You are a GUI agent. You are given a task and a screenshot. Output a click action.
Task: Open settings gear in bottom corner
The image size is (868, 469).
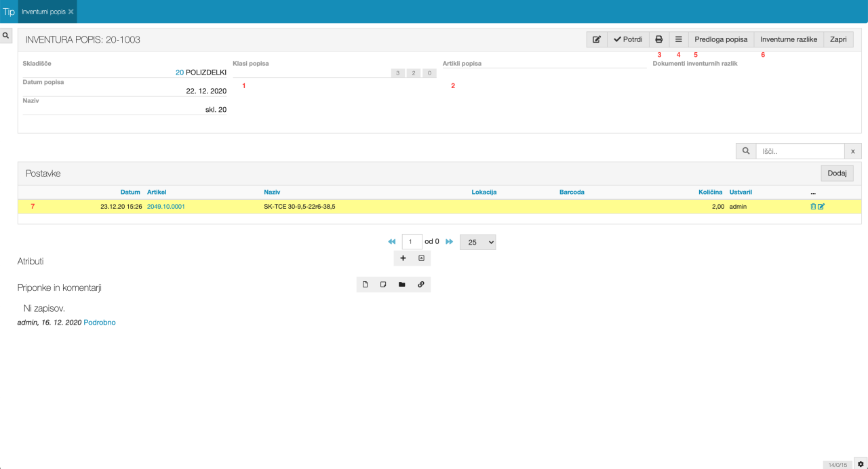click(x=859, y=463)
